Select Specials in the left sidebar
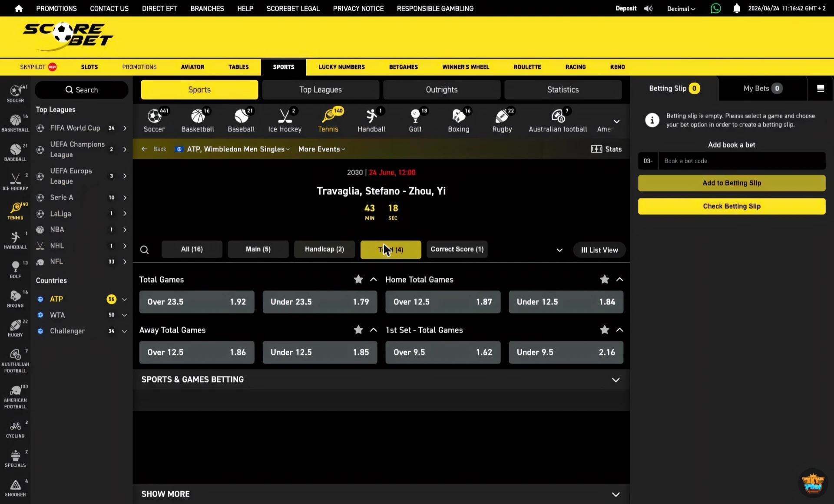The width and height of the screenshot is (834, 504). click(15, 458)
